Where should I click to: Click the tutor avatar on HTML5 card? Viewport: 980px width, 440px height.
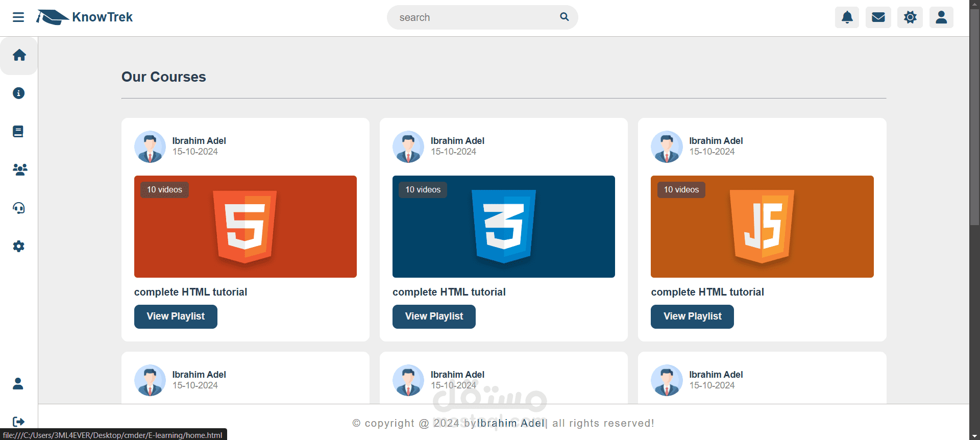(x=150, y=147)
